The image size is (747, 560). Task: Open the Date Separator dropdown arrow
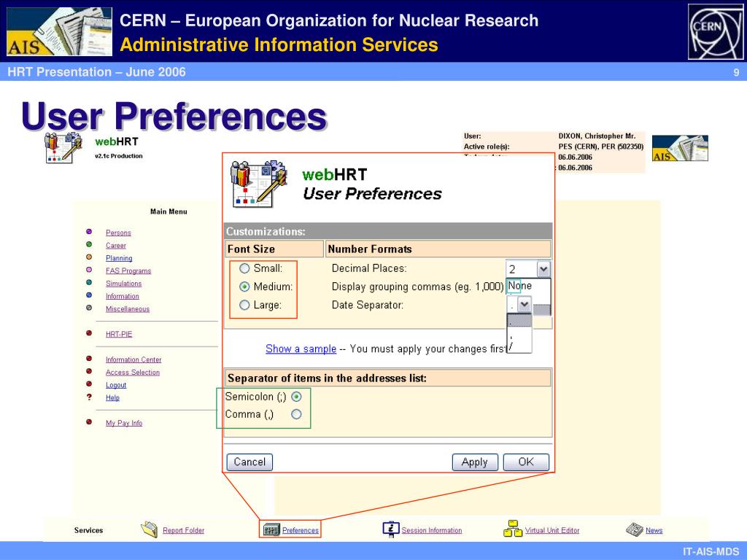[524, 304]
